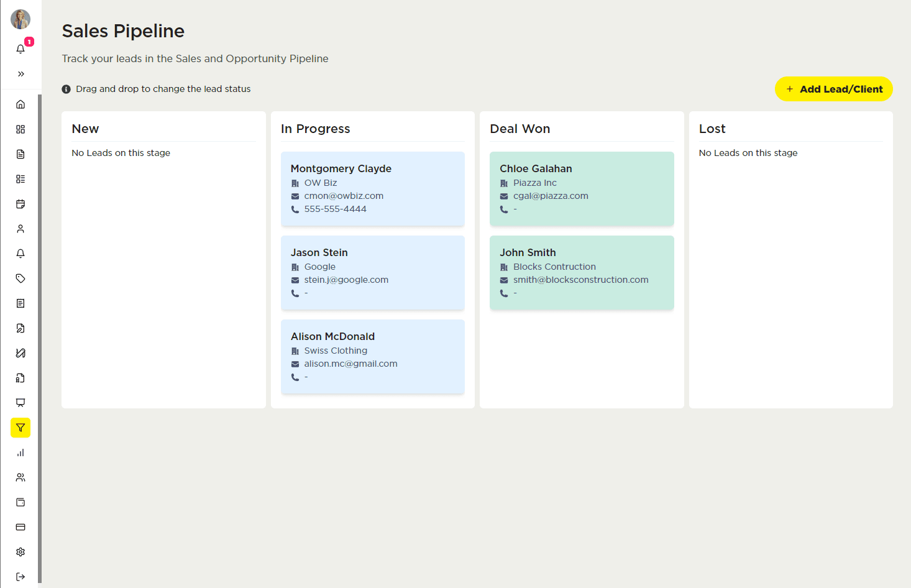911x588 pixels.
Task: Open the Montgomery Clayde lead card
Action: pyautogui.click(x=372, y=188)
